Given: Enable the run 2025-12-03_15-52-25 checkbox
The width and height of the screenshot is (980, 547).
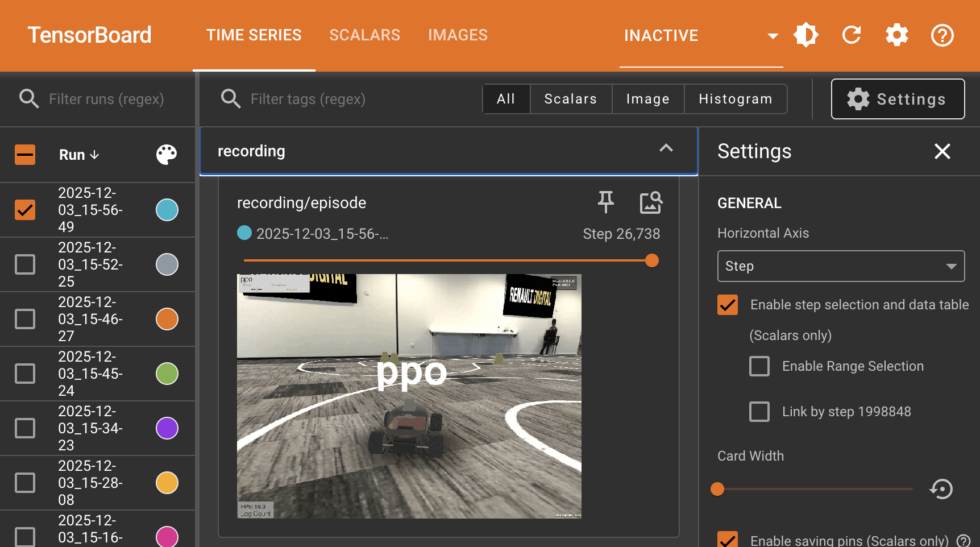Looking at the screenshot, I should pyautogui.click(x=25, y=264).
